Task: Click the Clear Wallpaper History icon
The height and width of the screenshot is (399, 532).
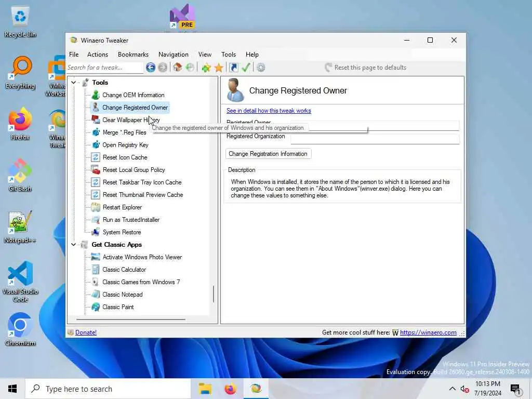Action: tap(96, 120)
